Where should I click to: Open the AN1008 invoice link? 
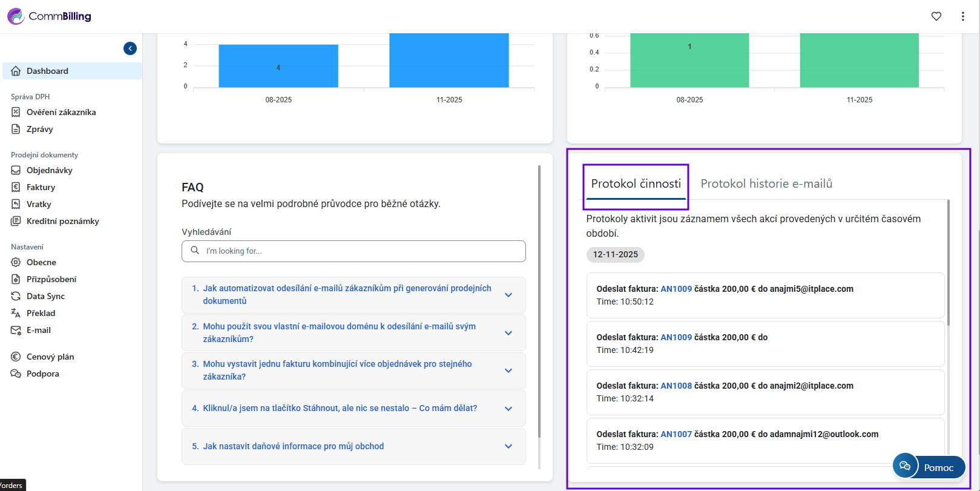click(676, 386)
